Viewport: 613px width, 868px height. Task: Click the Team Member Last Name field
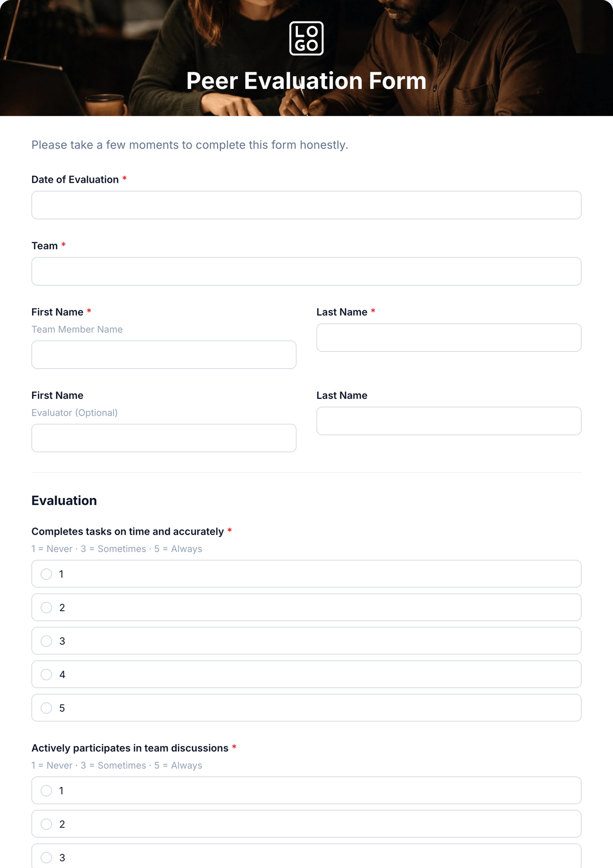(449, 337)
